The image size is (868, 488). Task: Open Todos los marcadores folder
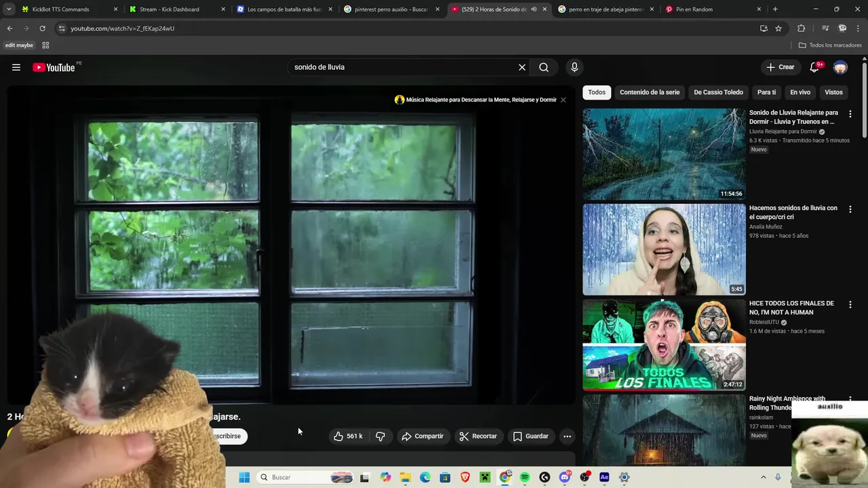pos(830,45)
